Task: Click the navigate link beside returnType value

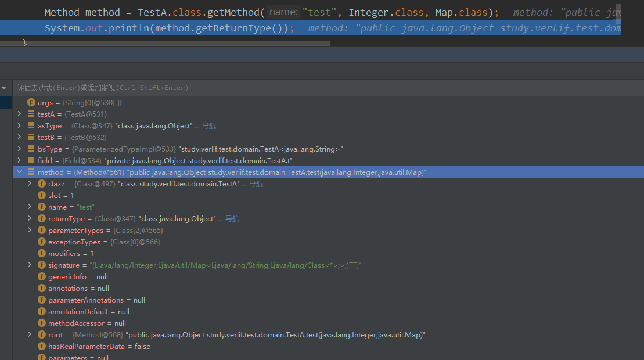Action: (x=232, y=219)
